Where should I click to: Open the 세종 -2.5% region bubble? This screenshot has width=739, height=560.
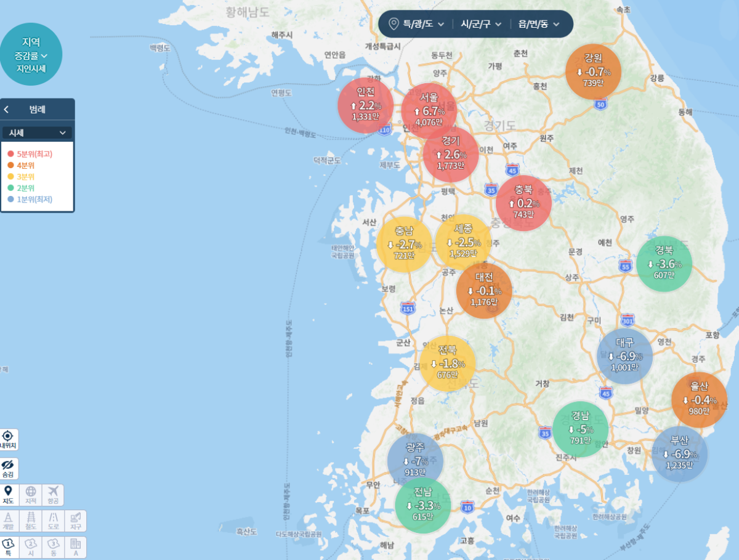coord(463,242)
